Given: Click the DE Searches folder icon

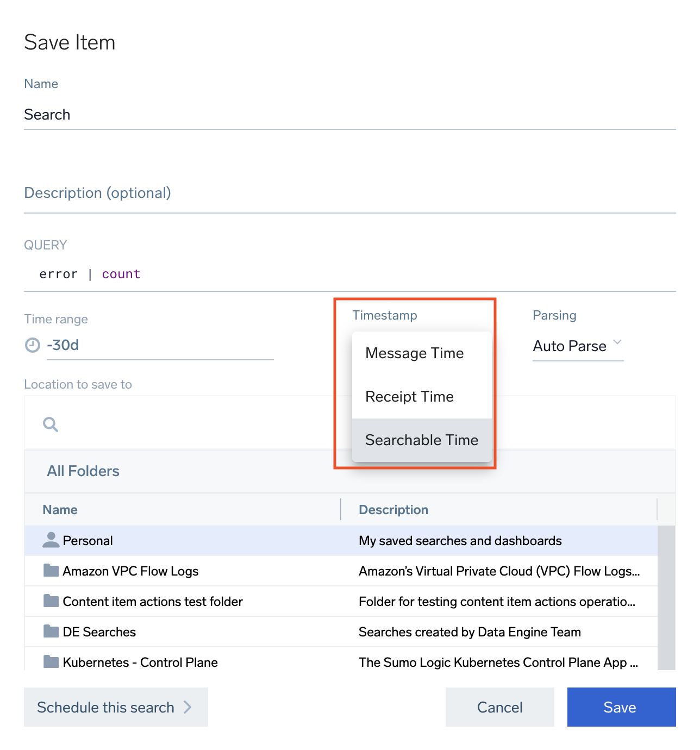Looking at the screenshot, I should [51, 632].
